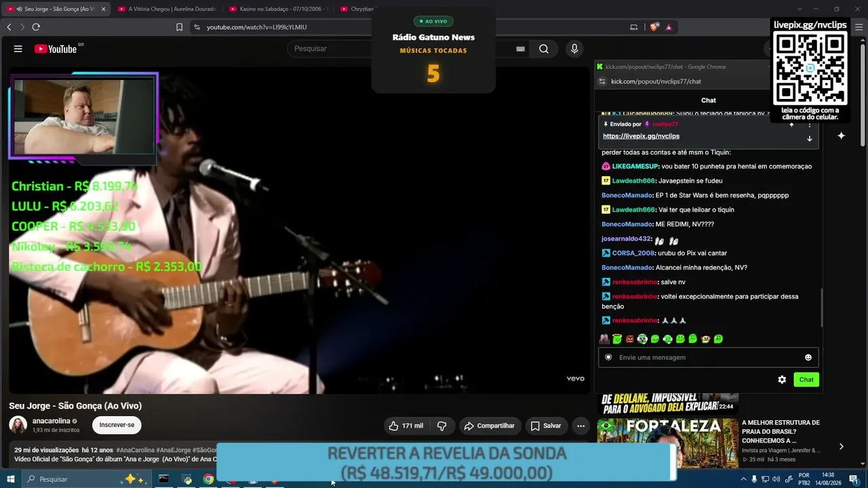Open the on-screen keyboard in YouTube search
This screenshot has height=488, width=868.
pos(520,49)
